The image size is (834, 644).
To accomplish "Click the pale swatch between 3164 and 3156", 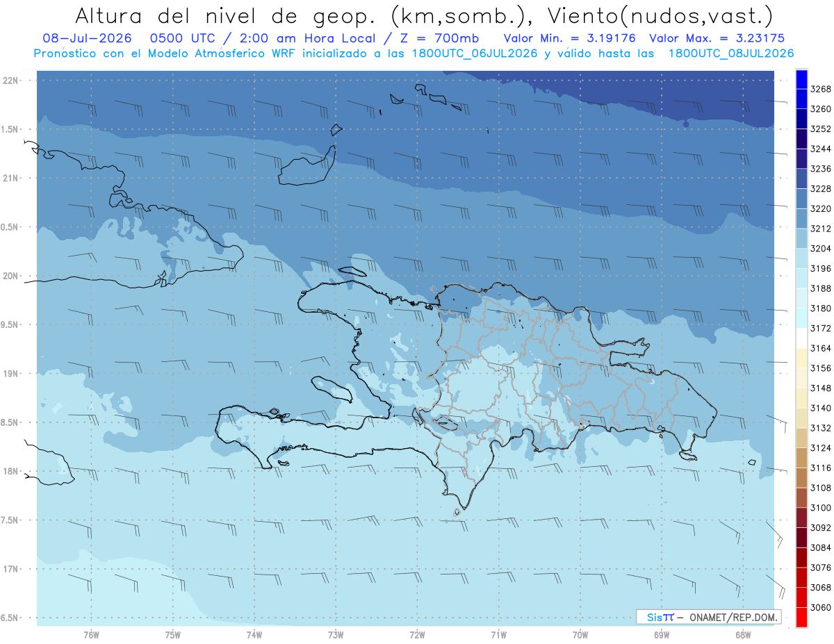I will point(801,358).
